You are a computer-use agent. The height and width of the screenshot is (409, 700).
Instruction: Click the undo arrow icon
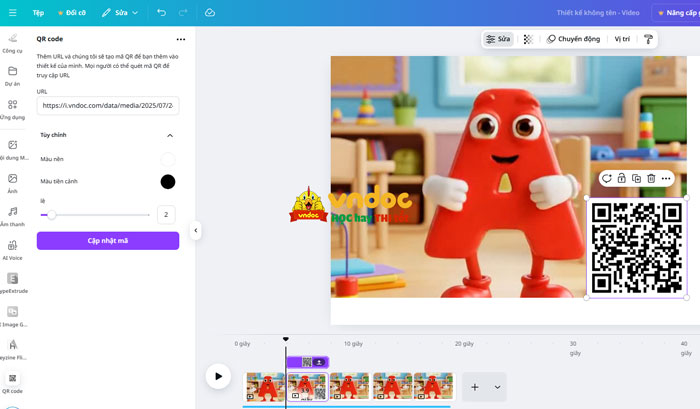tap(162, 13)
